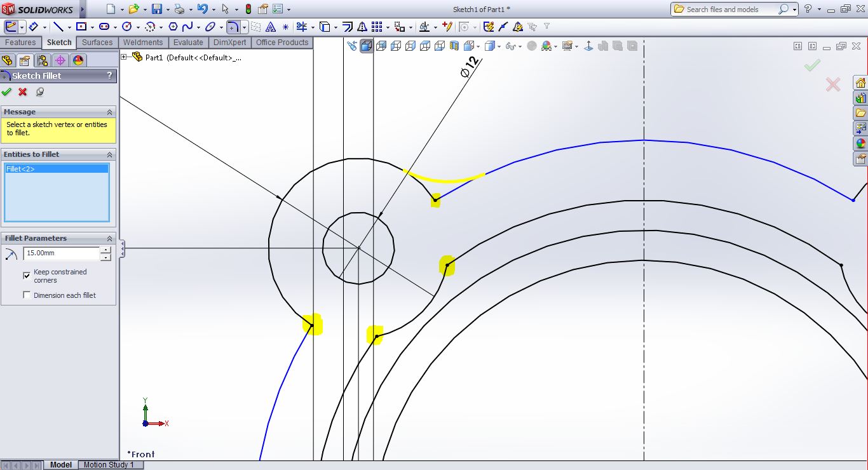Increase fillet radius with up stepper arrow
868x470 pixels.
point(105,250)
